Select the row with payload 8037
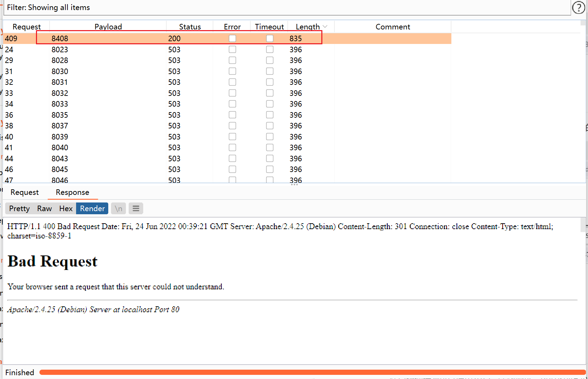Image resolution: width=588 pixels, height=379 pixels. [x=227, y=126]
